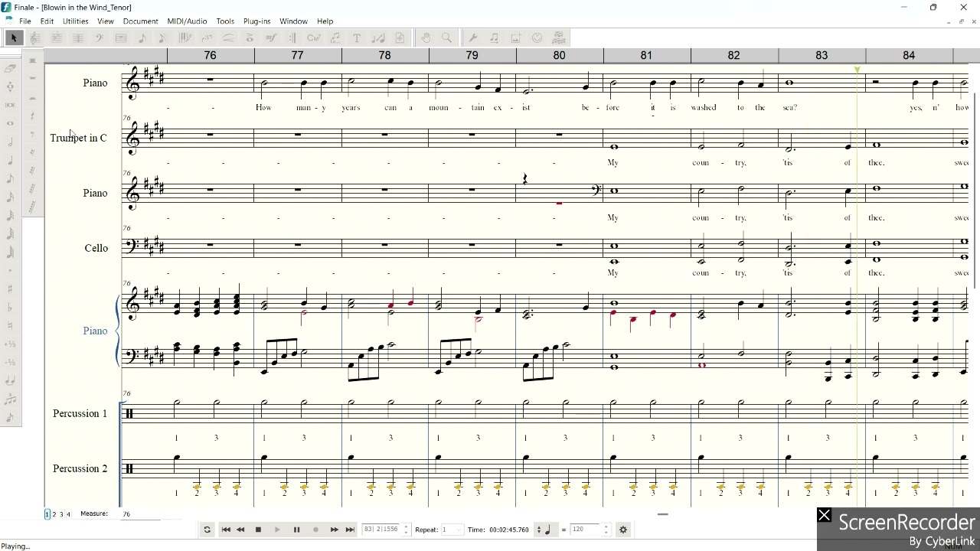Choose the natural accidental
The height and width of the screenshot is (551, 980).
pyautogui.click(x=11, y=325)
